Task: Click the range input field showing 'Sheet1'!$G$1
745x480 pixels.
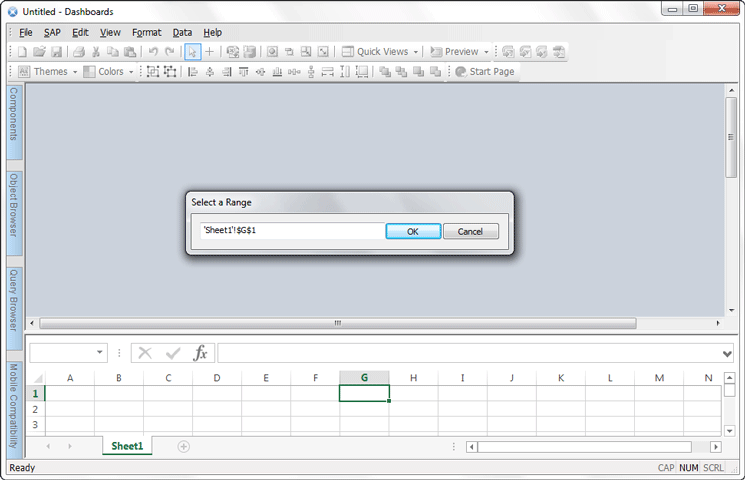Action: (x=290, y=231)
